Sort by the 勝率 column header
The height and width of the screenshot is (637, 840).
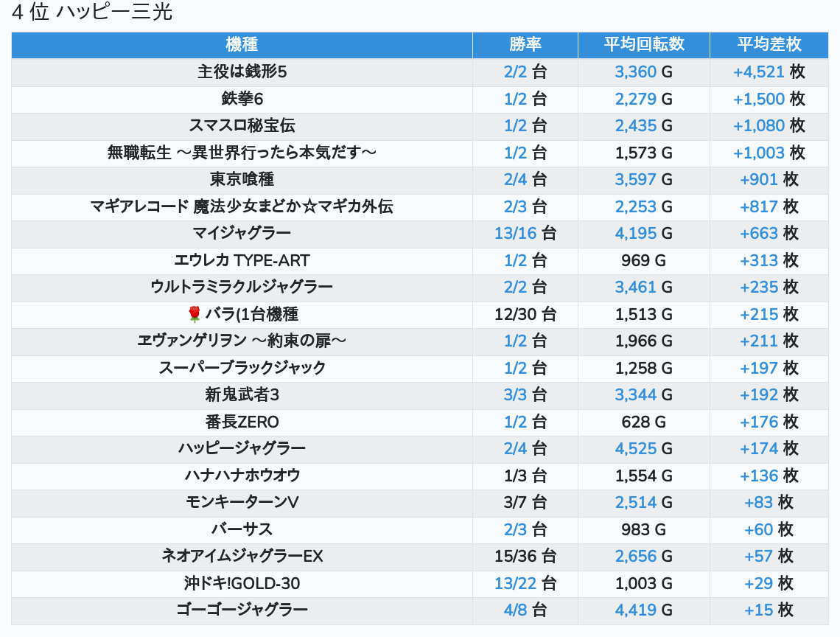pyautogui.click(x=525, y=44)
